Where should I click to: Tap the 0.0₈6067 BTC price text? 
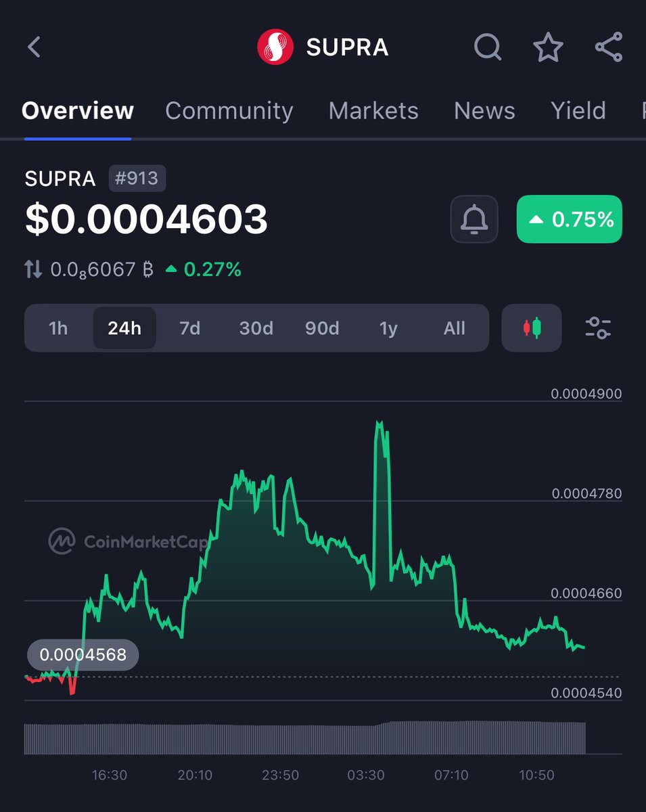[102, 270]
